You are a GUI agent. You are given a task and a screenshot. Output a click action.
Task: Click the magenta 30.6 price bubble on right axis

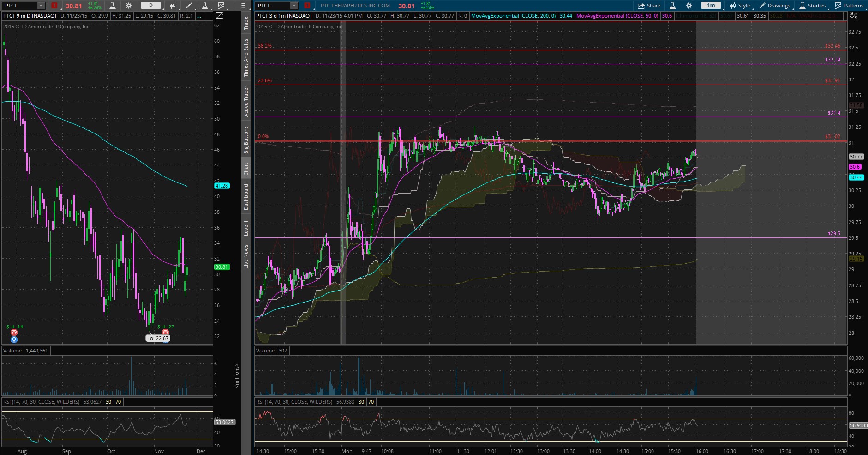(x=855, y=167)
